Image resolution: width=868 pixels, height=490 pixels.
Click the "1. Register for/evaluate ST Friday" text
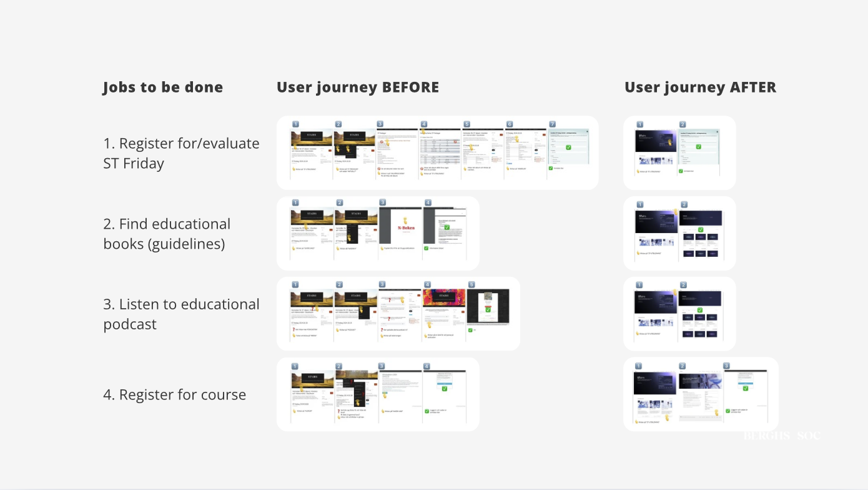pyautogui.click(x=182, y=153)
